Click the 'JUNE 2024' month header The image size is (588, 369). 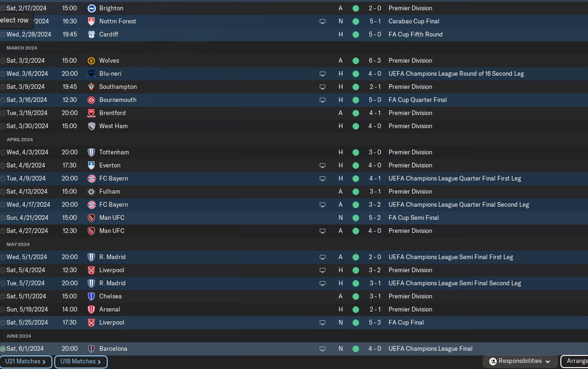pos(19,336)
